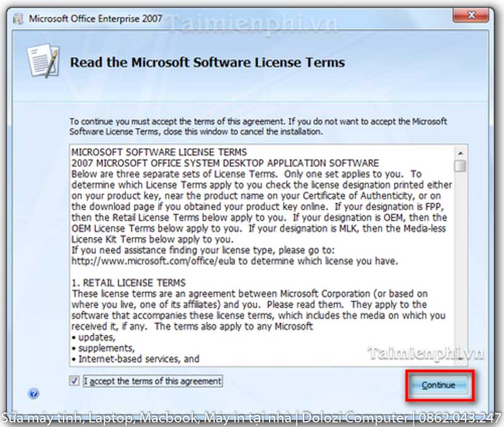
Task: Click the Office installer icon in title bar
Action: pyautogui.click(x=18, y=18)
